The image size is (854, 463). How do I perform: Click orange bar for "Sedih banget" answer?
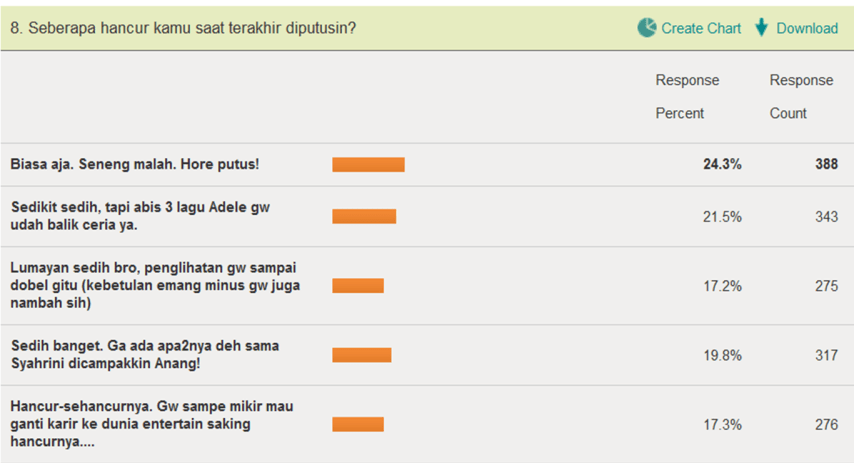tap(362, 355)
